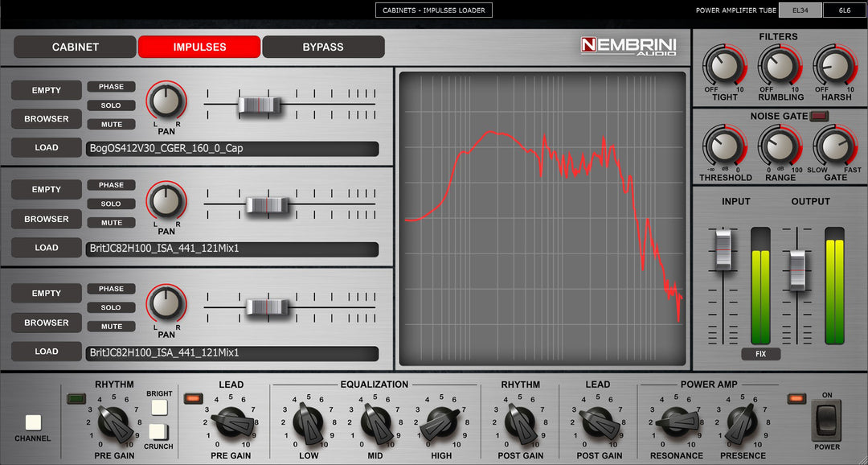Viewport: 868px width, 465px height.
Task: Click the TIGHT filter knob
Action: coord(725,67)
